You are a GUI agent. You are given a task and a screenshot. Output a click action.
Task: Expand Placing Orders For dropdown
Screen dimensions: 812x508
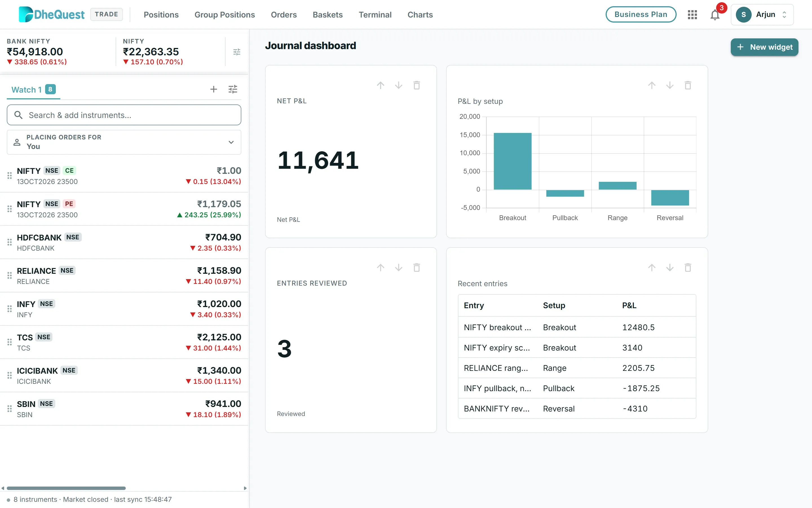[124, 142]
